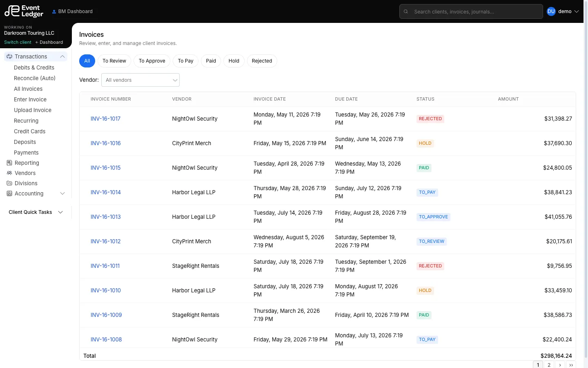This screenshot has height=368, width=588.
Task: Click the Accounting sidebar icon
Action: pyautogui.click(x=9, y=193)
